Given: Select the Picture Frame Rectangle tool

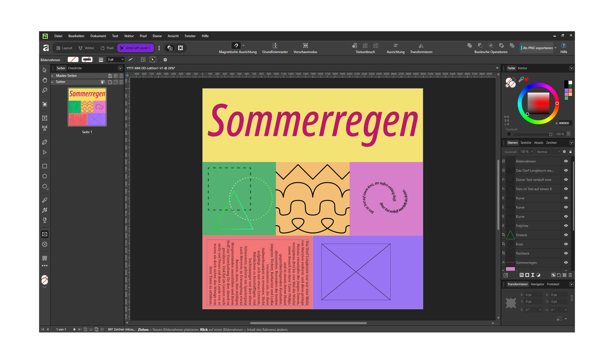Looking at the screenshot, I should click(44, 234).
